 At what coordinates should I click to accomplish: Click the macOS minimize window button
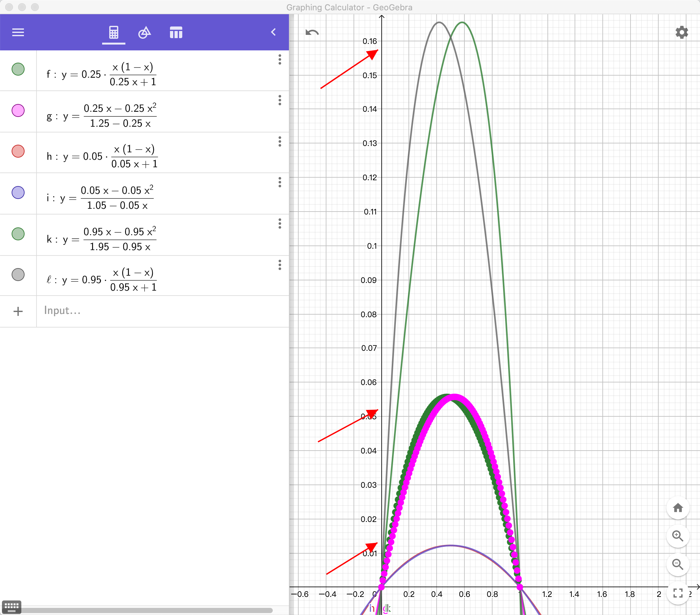coord(22,7)
